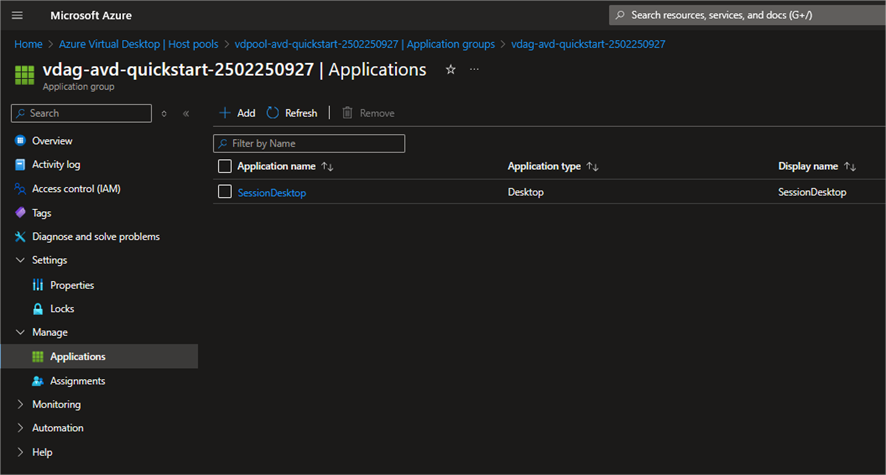Click the Refresh button label

point(301,113)
